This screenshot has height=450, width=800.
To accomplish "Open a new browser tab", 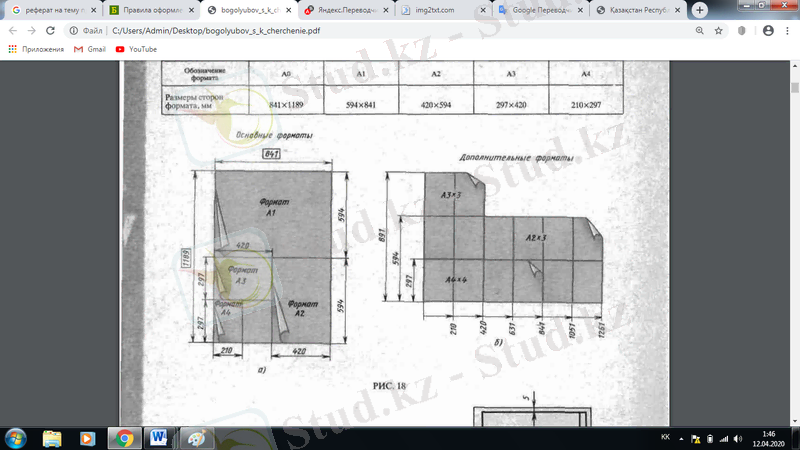I will click(700, 10).
